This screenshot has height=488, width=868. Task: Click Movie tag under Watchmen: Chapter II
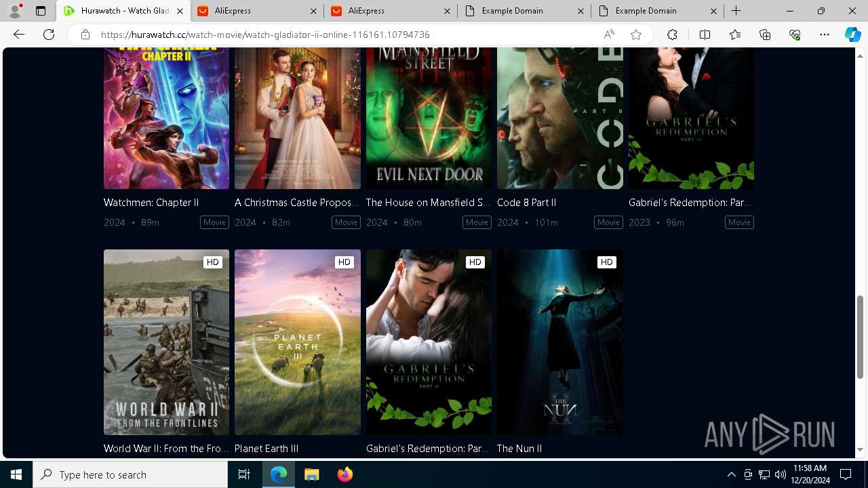214,222
